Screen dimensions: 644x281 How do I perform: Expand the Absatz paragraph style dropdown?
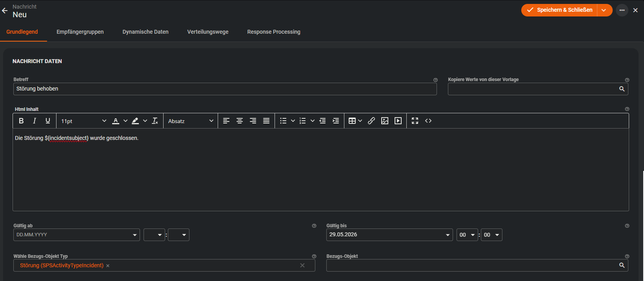point(191,121)
